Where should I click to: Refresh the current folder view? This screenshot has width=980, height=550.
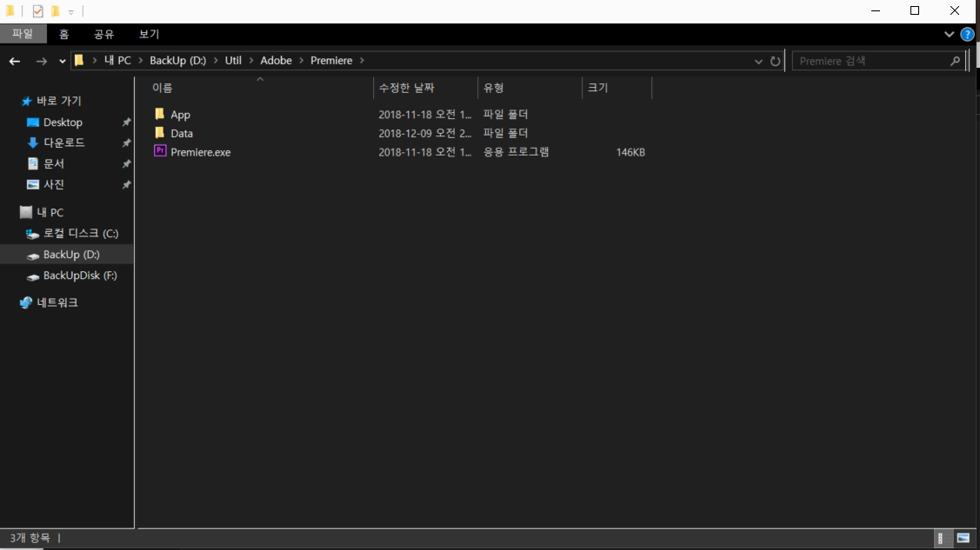pos(775,61)
